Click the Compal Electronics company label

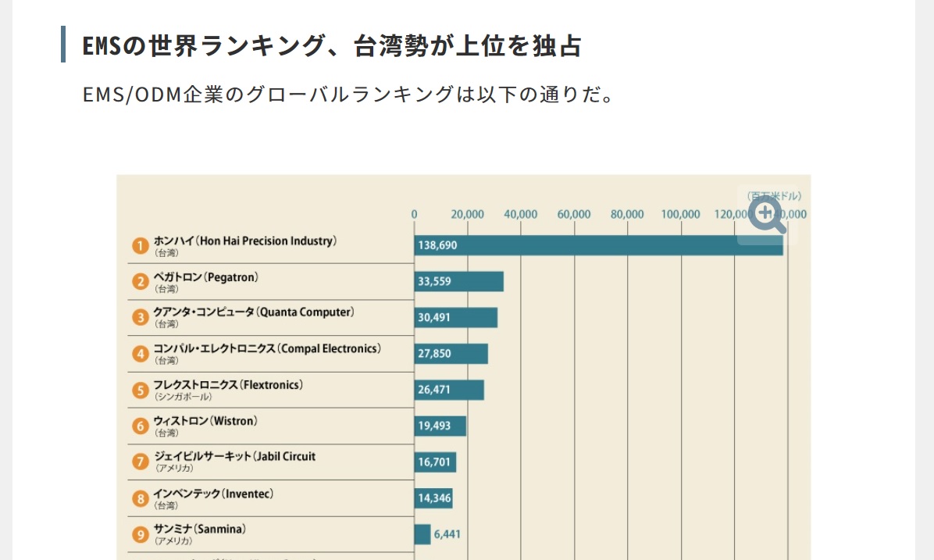(x=267, y=348)
